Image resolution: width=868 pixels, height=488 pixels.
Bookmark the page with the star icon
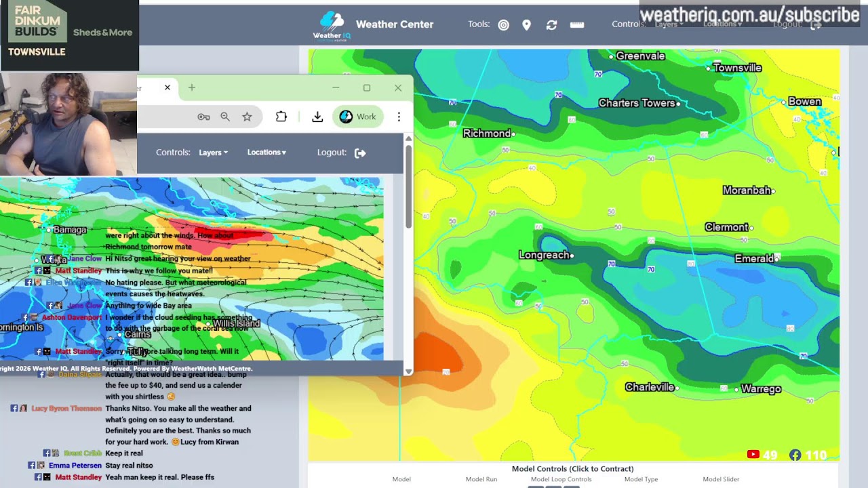[247, 117]
